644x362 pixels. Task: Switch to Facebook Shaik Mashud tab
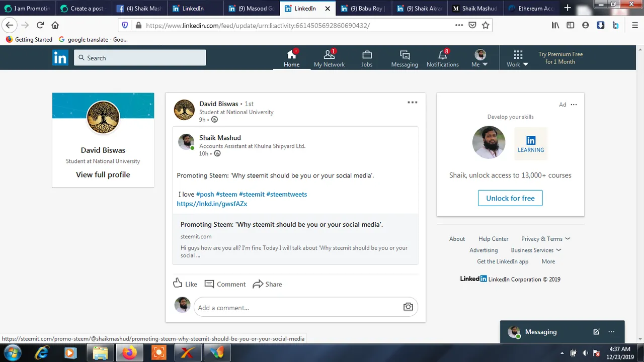coord(140,8)
